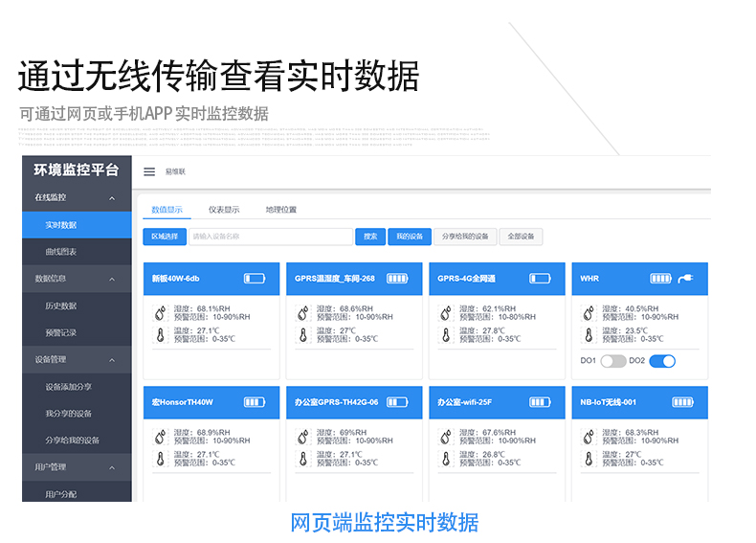
Task: Click the 区域选择 button
Action: (165, 237)
